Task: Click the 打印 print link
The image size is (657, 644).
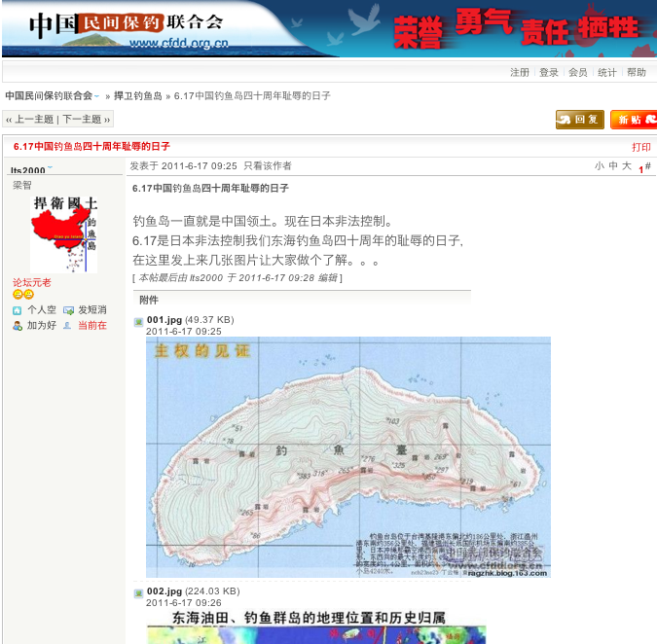Action: tap(640, 147)
